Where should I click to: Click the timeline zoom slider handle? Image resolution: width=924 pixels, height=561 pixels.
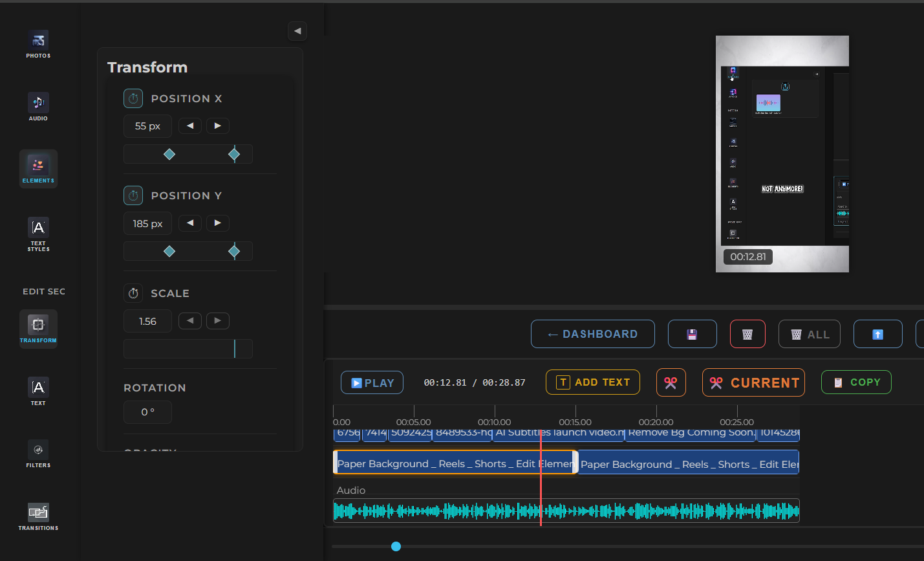tap(396, 547)
